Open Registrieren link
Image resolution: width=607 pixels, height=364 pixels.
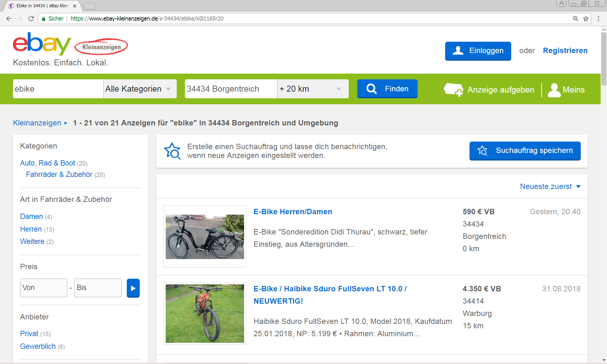coord(565,51)
